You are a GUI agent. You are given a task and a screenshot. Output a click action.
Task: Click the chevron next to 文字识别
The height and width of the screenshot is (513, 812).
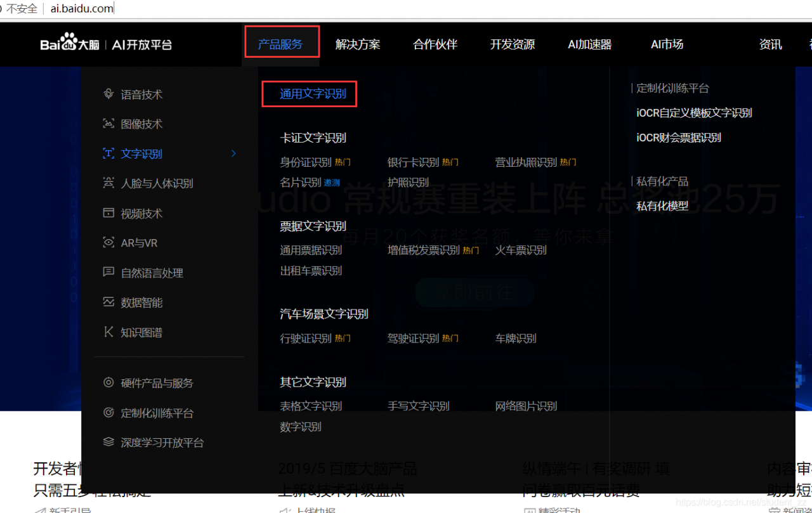tap(234, 153)
